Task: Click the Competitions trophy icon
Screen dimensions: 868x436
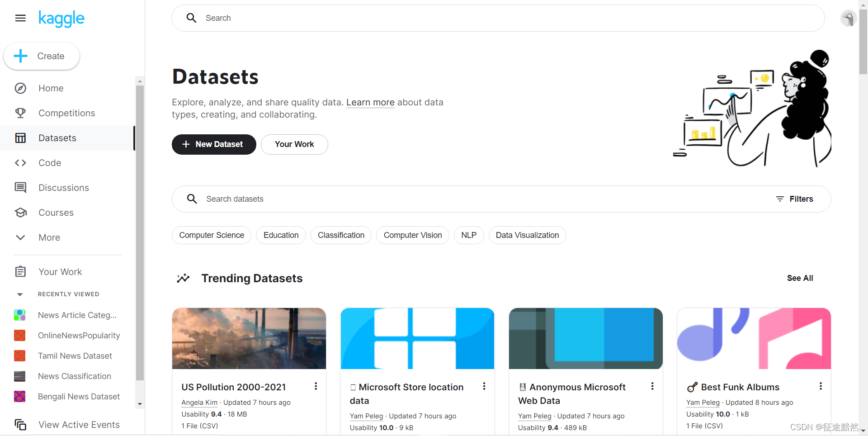Action: point(20,113)
